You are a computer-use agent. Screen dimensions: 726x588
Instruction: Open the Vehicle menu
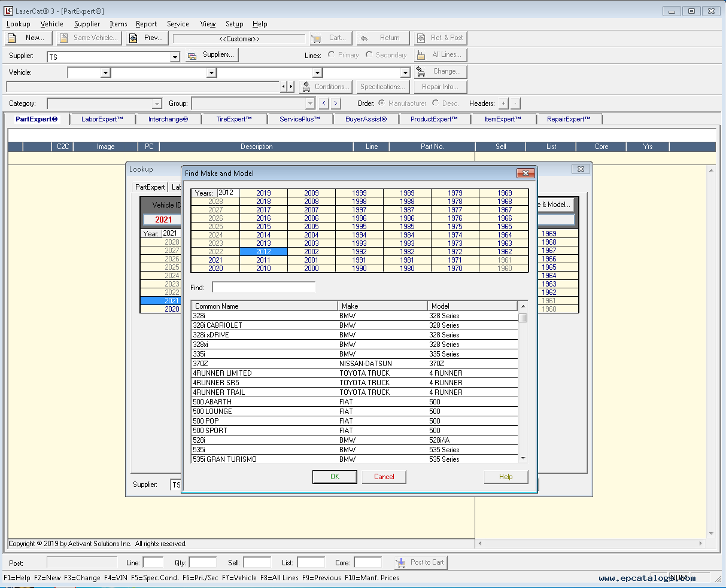pos(52,24)
